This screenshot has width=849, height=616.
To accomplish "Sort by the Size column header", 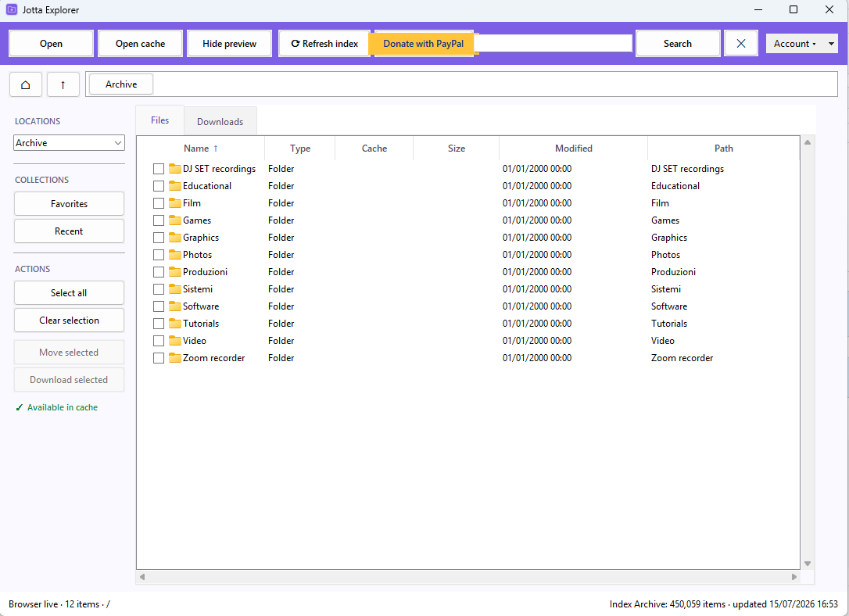I will 456,149.
